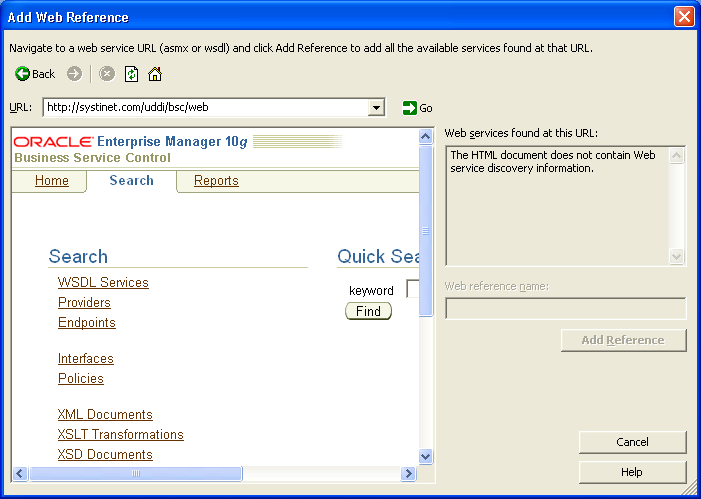The width and height of the screenshot is (701, 499).
Task: Click the Oracle Enterprise Manager 10g logo
Action: click(x=131, y=142)
